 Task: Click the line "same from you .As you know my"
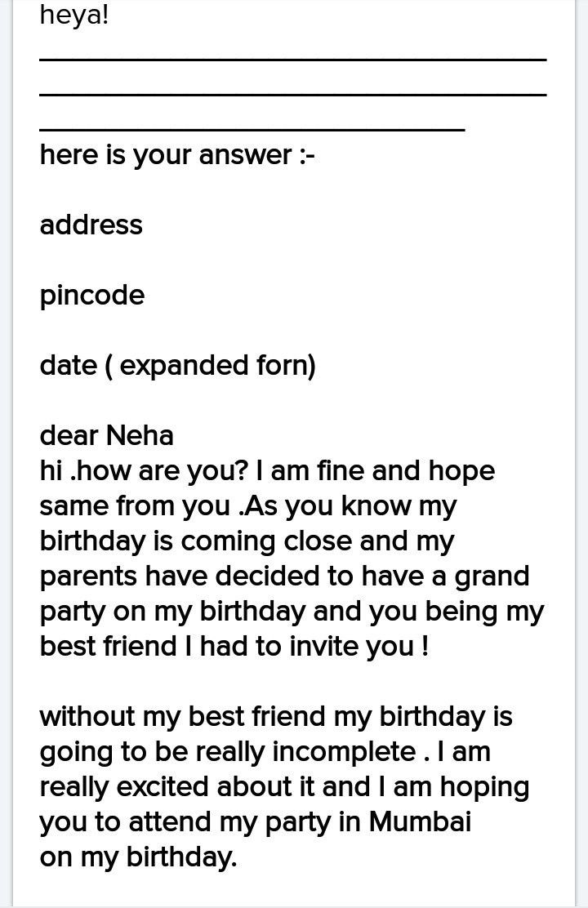247,505
